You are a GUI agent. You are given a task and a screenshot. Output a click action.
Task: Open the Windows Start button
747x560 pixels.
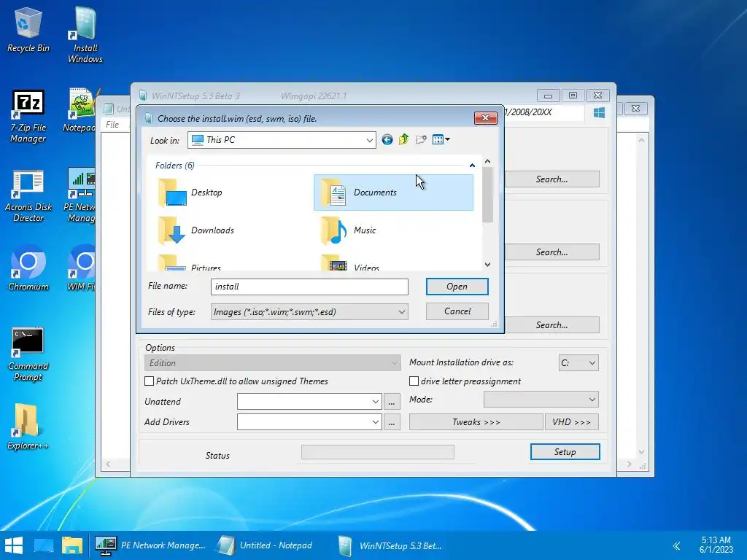tap(14, 545)
